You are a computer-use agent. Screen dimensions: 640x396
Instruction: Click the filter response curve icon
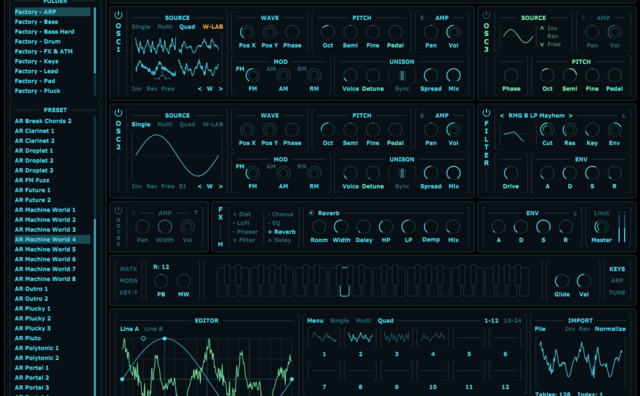[513, 135]
